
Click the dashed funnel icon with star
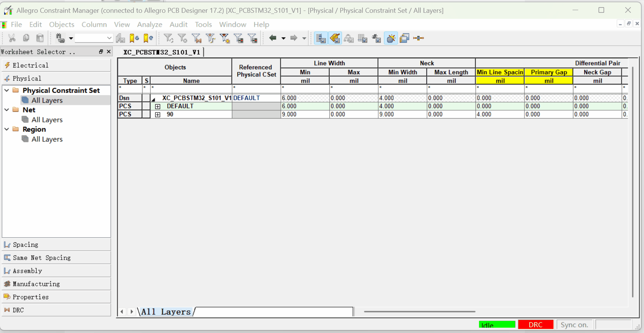coord(225,38)
